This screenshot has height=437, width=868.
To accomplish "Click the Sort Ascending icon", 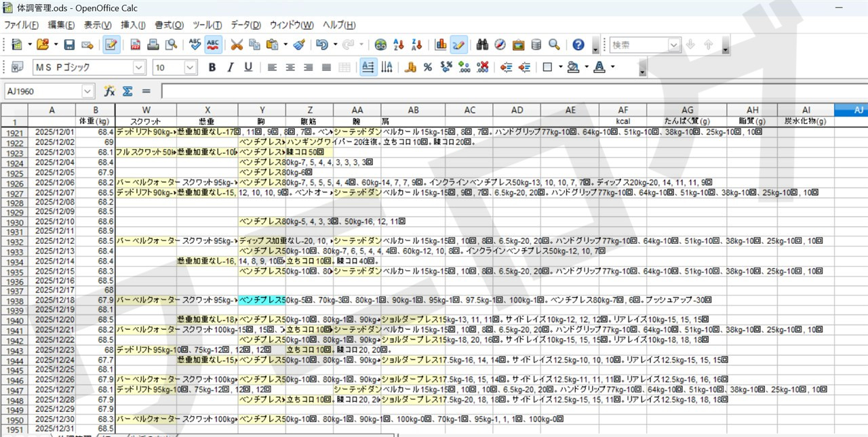I will pyautogui.click(x=399, y=45).
